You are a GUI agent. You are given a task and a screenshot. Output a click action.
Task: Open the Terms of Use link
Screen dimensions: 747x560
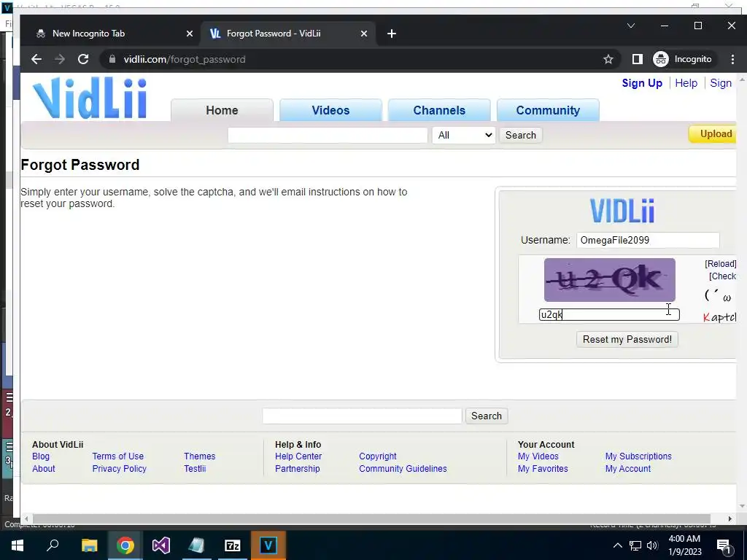pyautogui.click(x=117, y=456)
